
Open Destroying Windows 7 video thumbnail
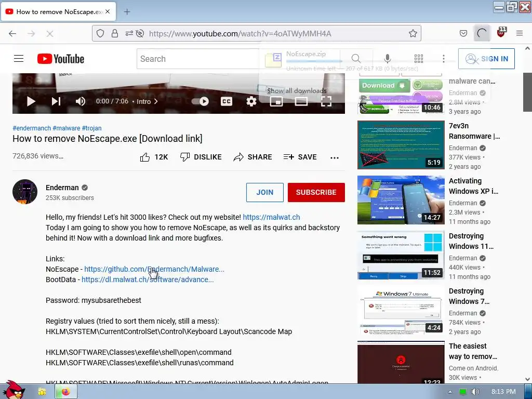pyautogui.click(x=401, y=310)
